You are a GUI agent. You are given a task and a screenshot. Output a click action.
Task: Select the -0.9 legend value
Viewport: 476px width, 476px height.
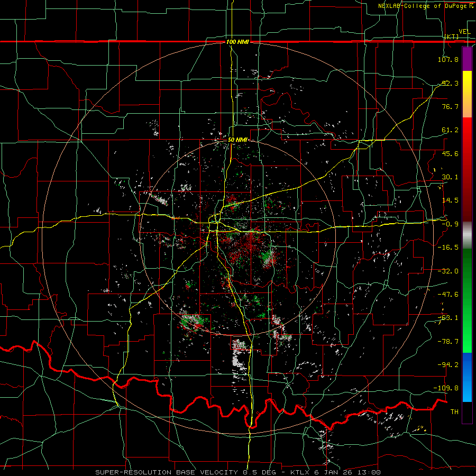click(x=450, y=224)
